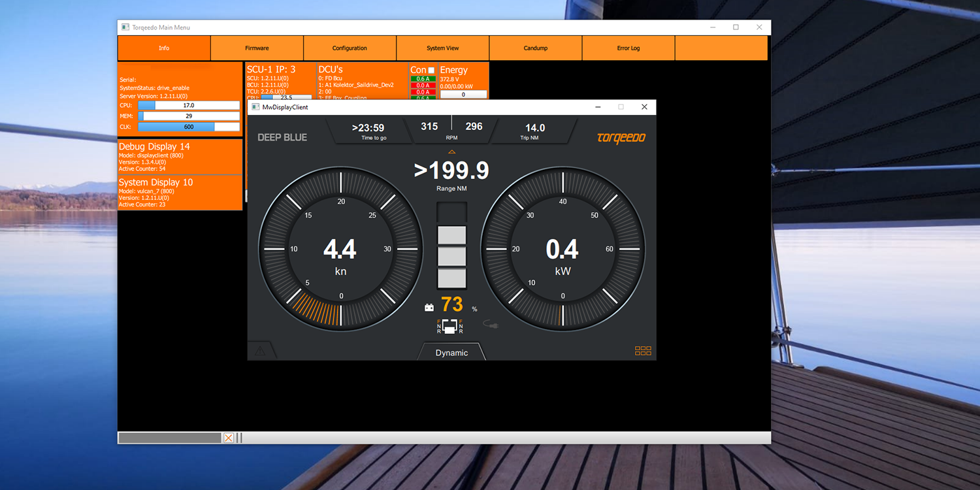The width and height of the screenshot is (980, 490).
Task: Click the Energy bar showing 0
Action: (463, 94)
